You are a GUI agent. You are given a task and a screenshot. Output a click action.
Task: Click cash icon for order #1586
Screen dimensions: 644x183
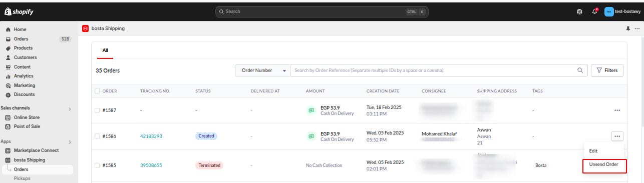311,136
